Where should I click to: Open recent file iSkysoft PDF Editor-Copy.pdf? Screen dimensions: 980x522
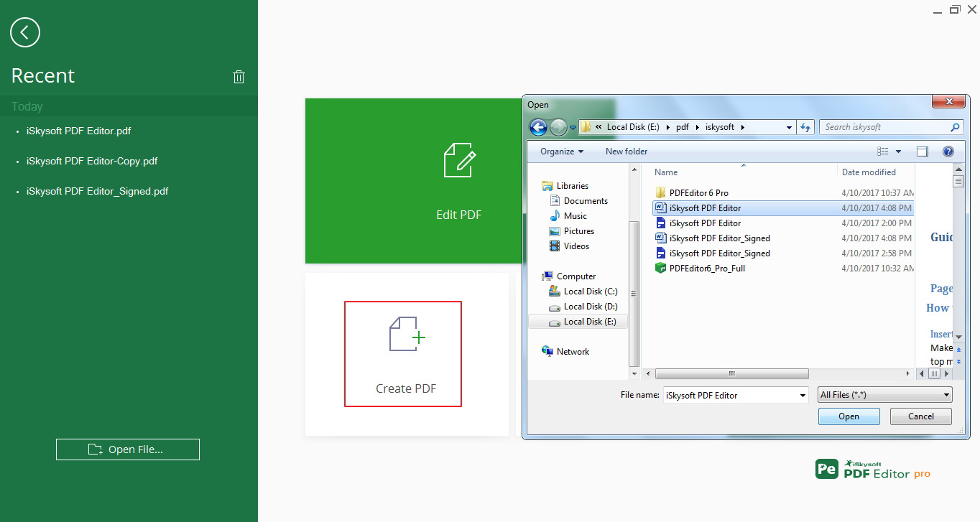[x=92, y=161]
